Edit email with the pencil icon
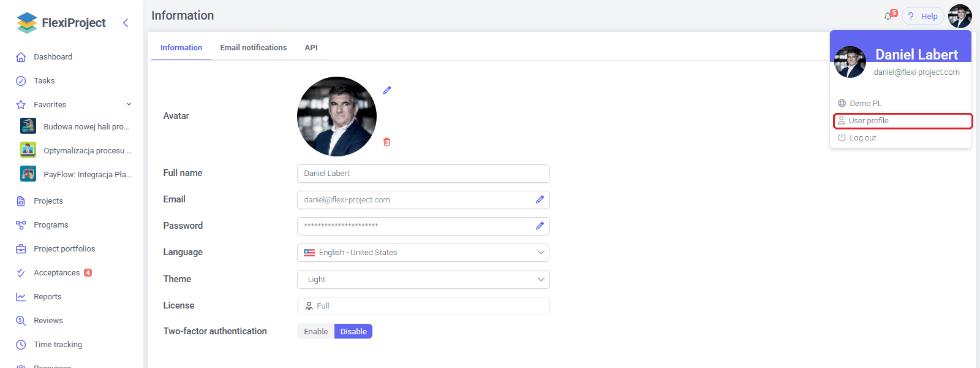 (540, 199)
